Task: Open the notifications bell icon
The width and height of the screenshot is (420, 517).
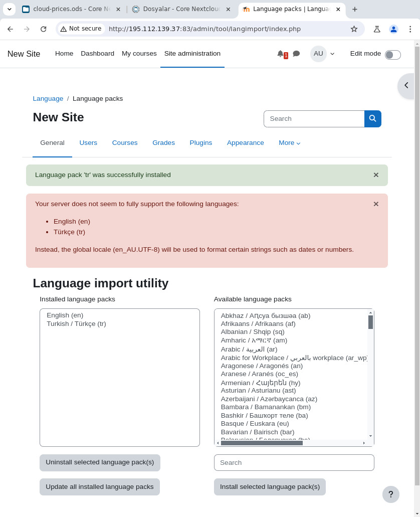Action: (281, 54)
